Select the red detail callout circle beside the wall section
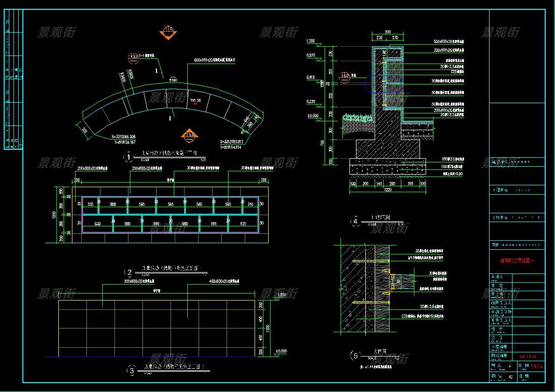The width and height of the screenshot is (555, 392). [x=345, y=77]
